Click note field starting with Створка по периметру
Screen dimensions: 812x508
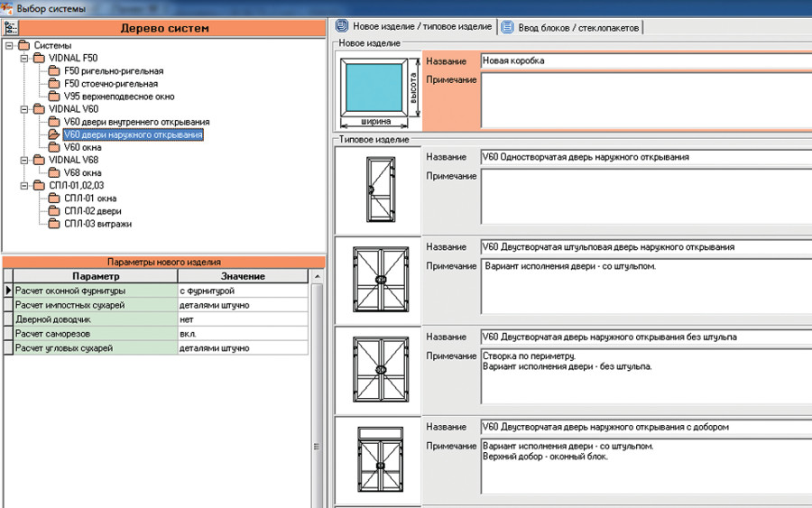646,376
